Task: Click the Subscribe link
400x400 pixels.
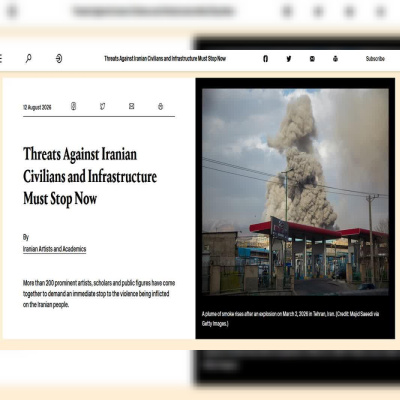Action: [375, 59]
